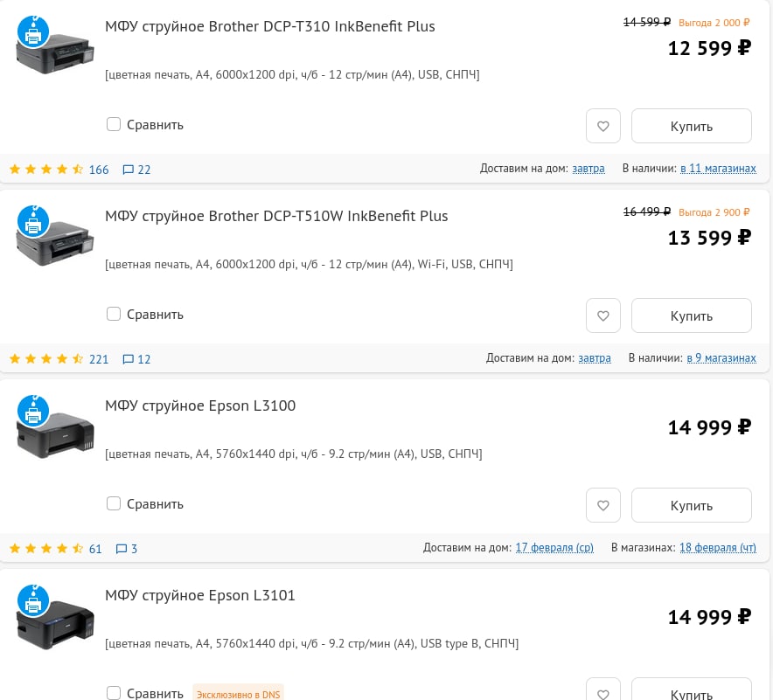Click star rating of Epson L3100
This screenshot has height=700, width=773.
coord(46,549)
